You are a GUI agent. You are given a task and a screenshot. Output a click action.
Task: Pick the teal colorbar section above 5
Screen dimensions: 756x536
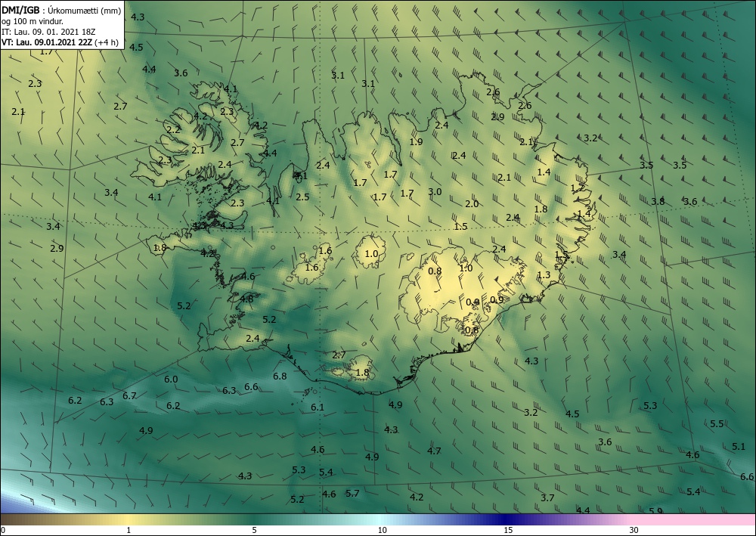[x=254, y=519]
